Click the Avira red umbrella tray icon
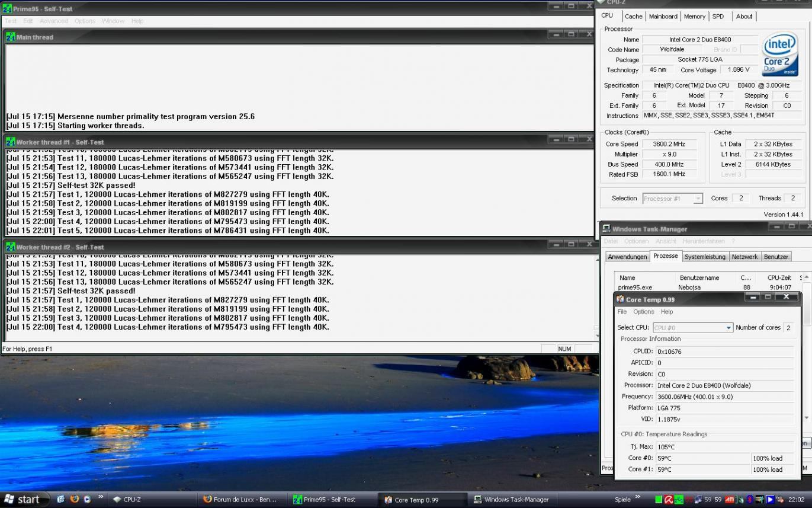 (x=669, y=499)
